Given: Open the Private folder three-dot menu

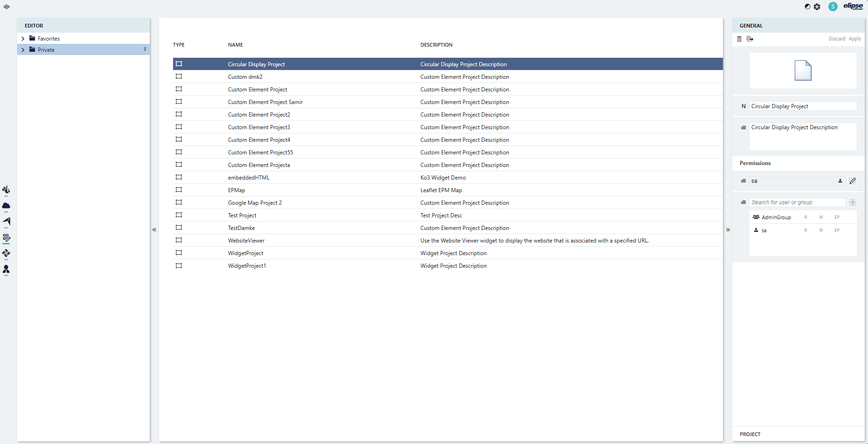Looking at the screenshot, I should click(145, 49).
